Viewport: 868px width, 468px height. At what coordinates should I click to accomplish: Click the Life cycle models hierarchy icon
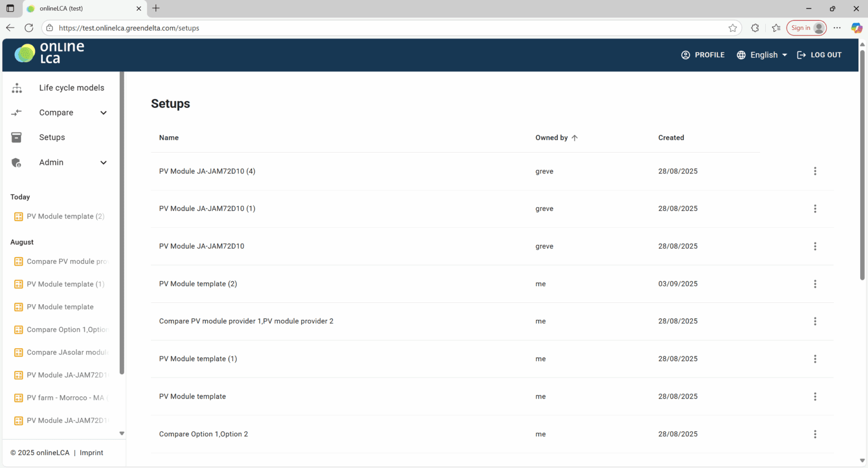pyautogui.click(x=17, y=88)
